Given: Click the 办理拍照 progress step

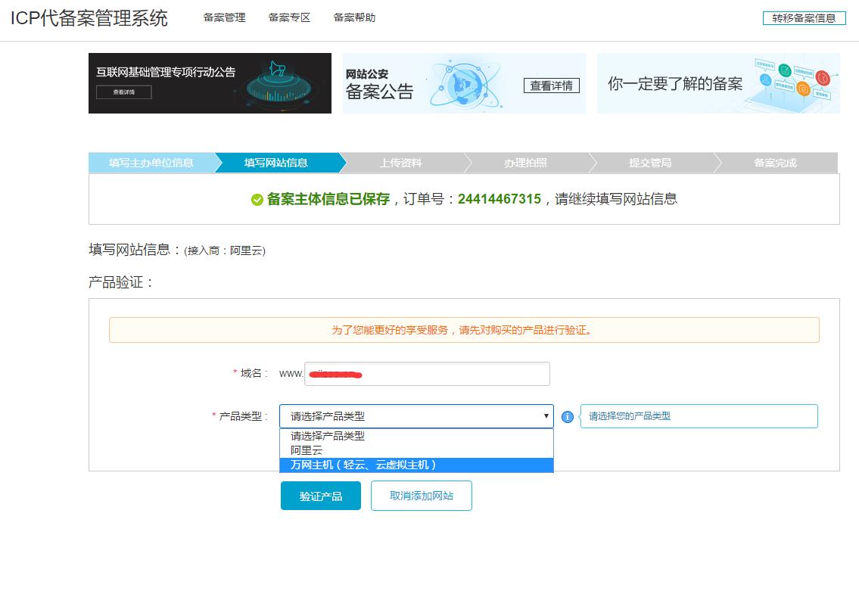Looking at the screenshot, I should [x=525, y=162].
